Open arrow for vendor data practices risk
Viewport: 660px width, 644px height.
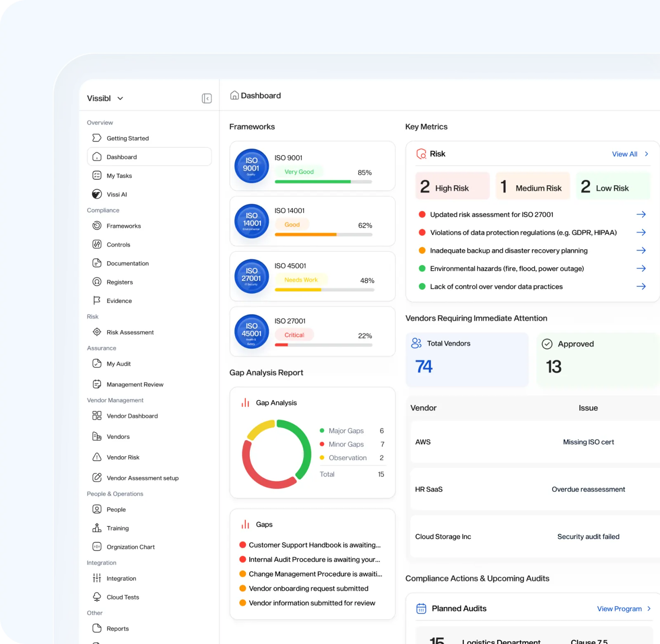641,286
